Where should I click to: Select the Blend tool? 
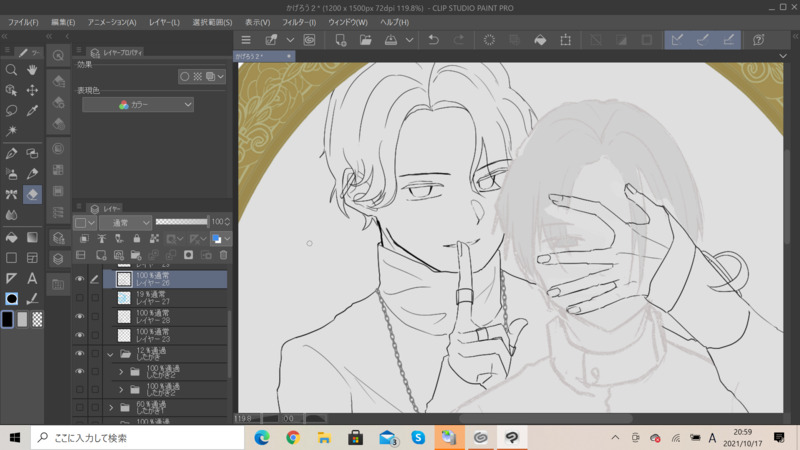pos(11,215)
